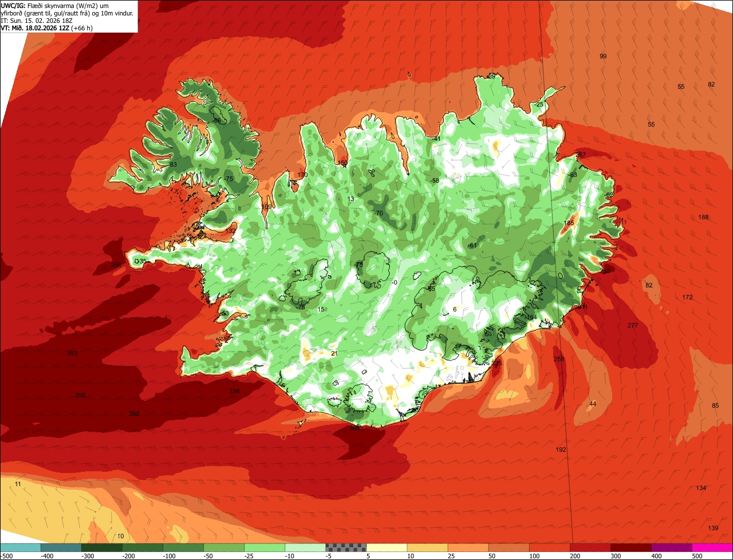
Task: Click the east sea value 188
Action: (x=704, y=217)
